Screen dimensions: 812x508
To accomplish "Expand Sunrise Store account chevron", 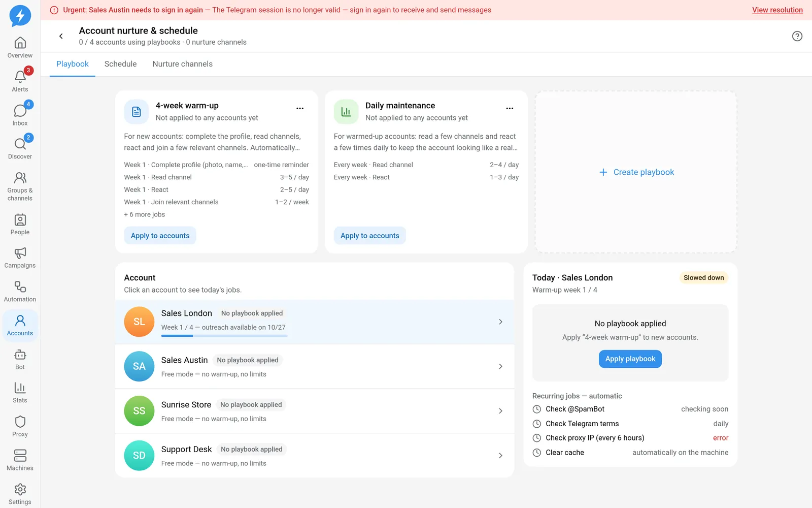I will point(500,411).
